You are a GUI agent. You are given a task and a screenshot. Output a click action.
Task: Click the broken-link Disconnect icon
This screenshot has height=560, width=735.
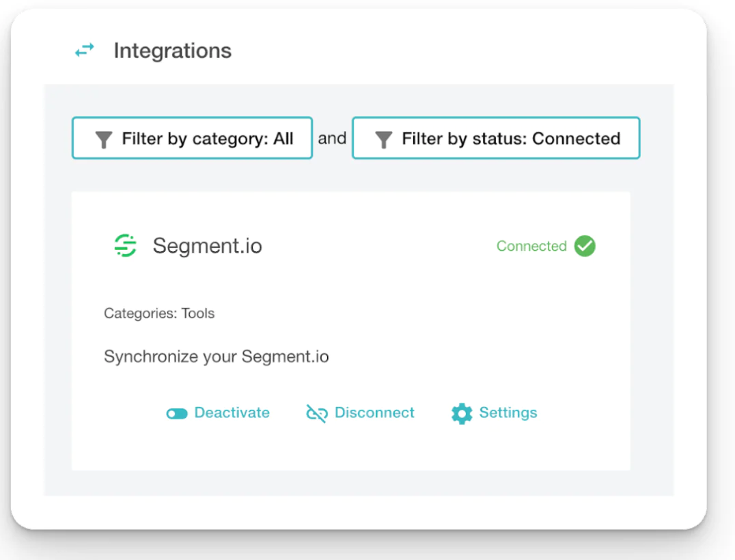(x=316, y=414)
